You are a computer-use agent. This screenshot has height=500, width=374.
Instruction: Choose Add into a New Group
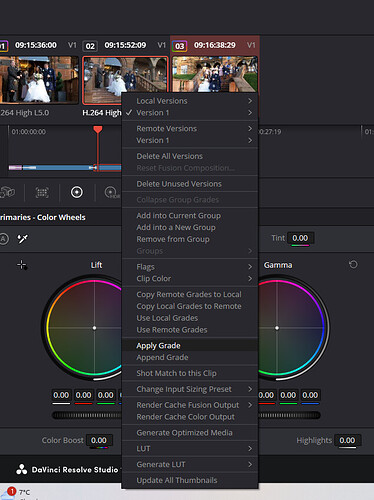coord(190,227)
